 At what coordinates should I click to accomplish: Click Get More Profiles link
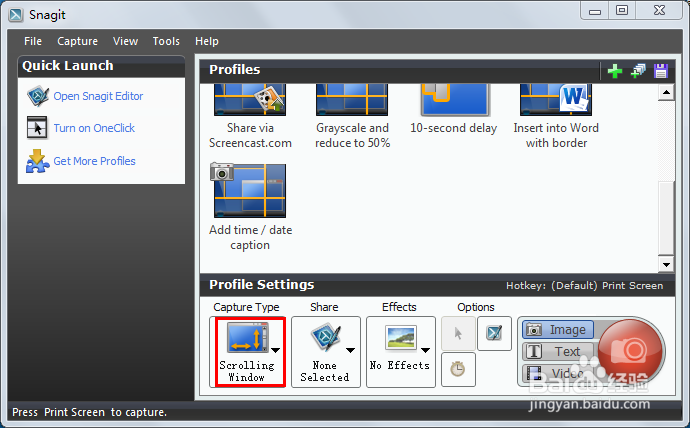click(x=94, y=161)
